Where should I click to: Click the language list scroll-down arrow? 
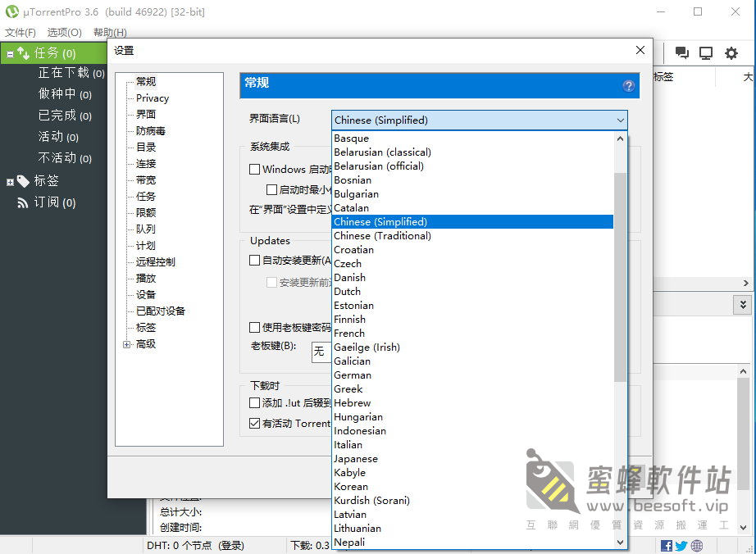[620, 542]
